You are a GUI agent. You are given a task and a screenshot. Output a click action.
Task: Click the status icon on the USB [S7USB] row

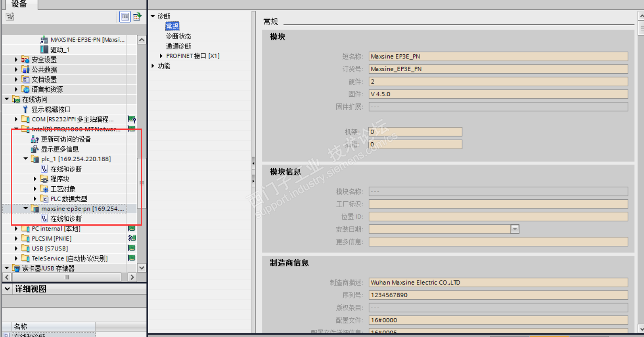coord(131,249)
